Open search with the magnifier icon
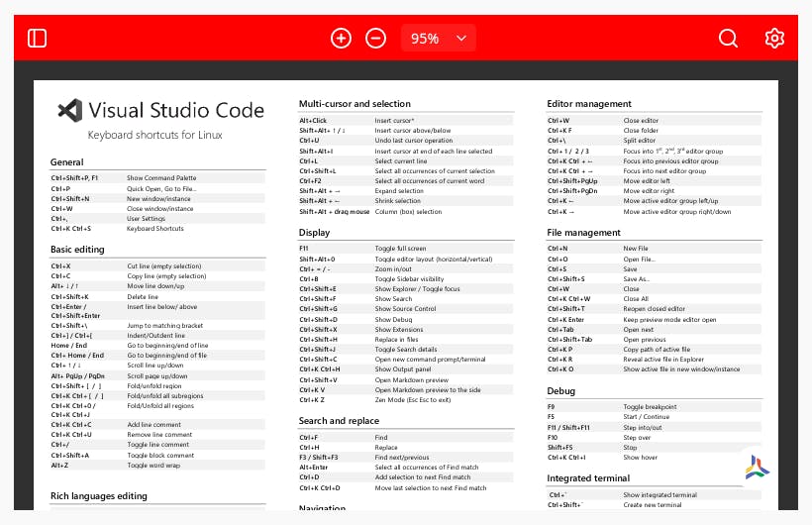Image resolution: width=812 pixels, height=525 pixels. [728, 38]
